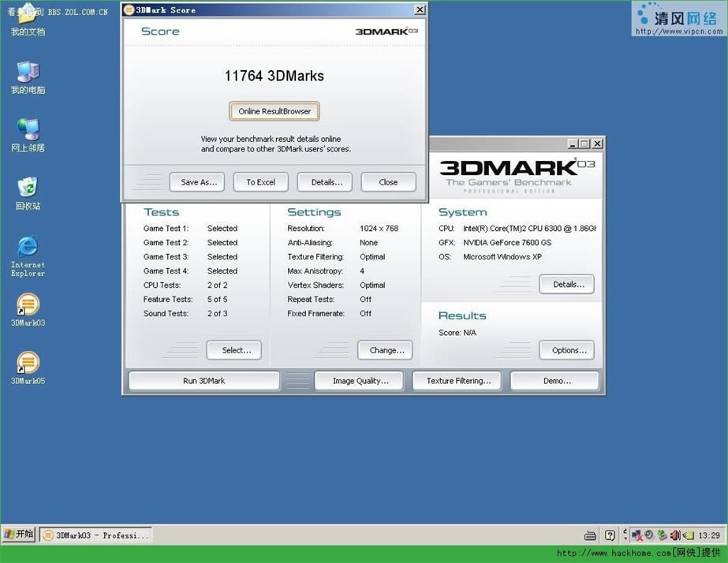
Task: Click the taskbar clock 13:29
Action: 709,535
